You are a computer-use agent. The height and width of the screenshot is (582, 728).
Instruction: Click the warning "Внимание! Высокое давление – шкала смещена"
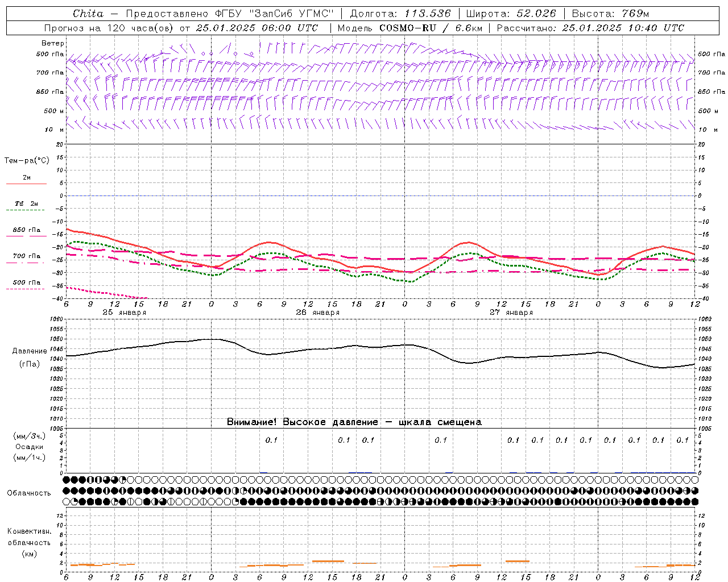click(x=354, y=422)
